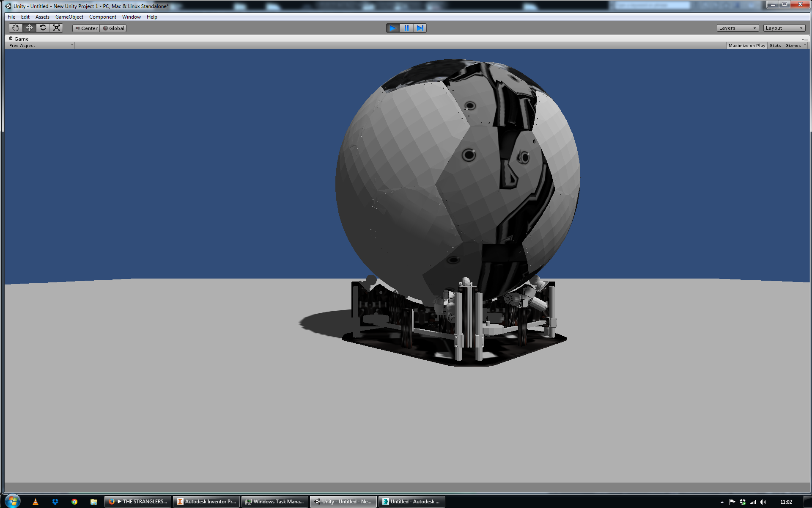The height and width of the screenshot is (508, 812).
Task: Open the volume speaker tray icon
Action: (x=763, y=502)
